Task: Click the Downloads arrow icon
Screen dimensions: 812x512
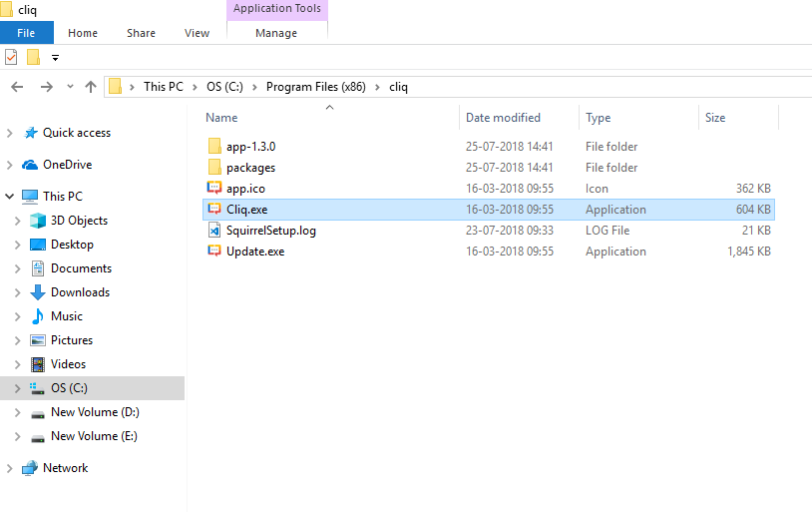Action: coord(38,292)
